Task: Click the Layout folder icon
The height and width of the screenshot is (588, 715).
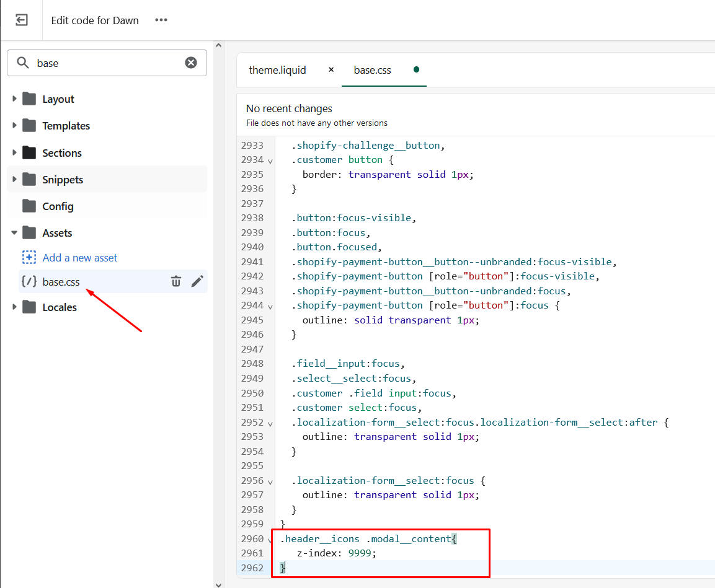Action: coord(29,99)
